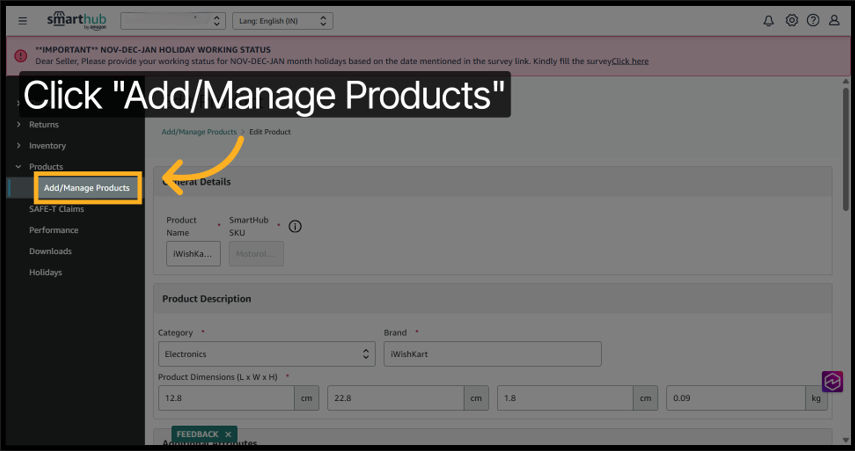Click the Brand input field
This screenshot has width=855, height=451.
(492, 354)
